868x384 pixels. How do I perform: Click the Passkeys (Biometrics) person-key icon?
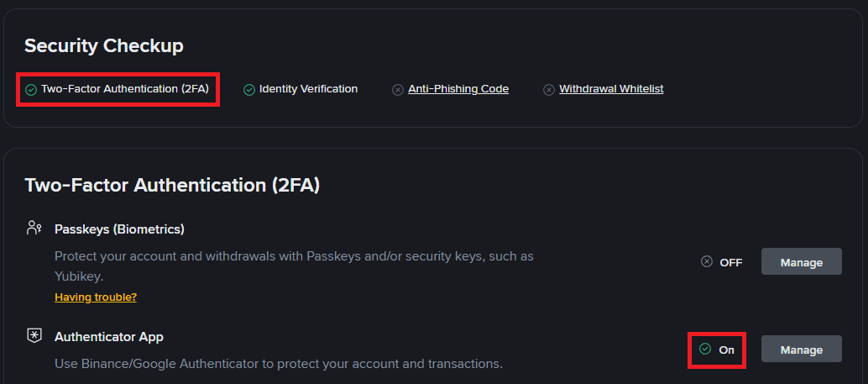(34, 228)
